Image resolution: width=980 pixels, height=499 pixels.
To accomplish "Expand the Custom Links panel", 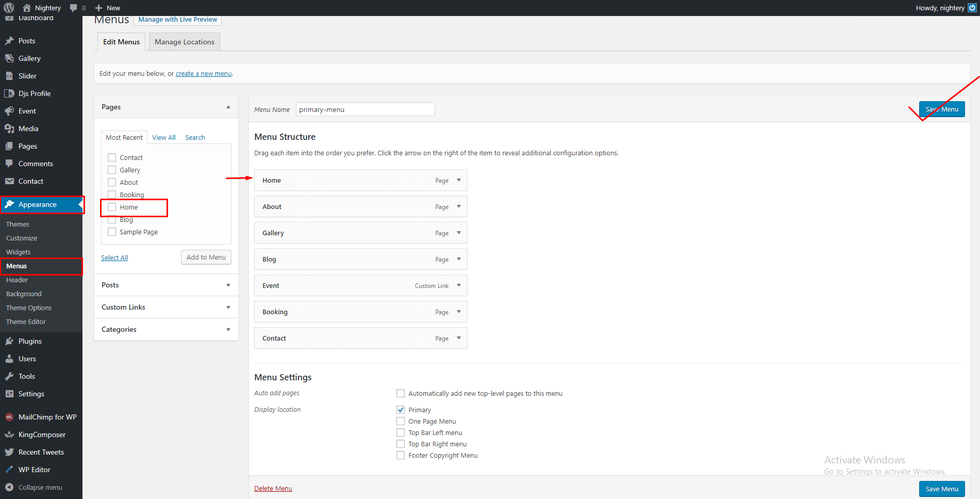I will [228, 307].
